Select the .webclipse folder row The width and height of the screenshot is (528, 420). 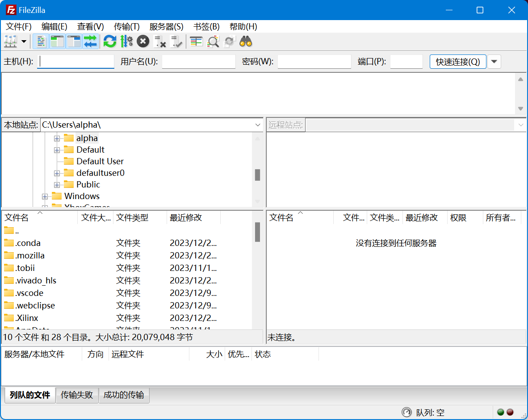(x=127, y=305)
